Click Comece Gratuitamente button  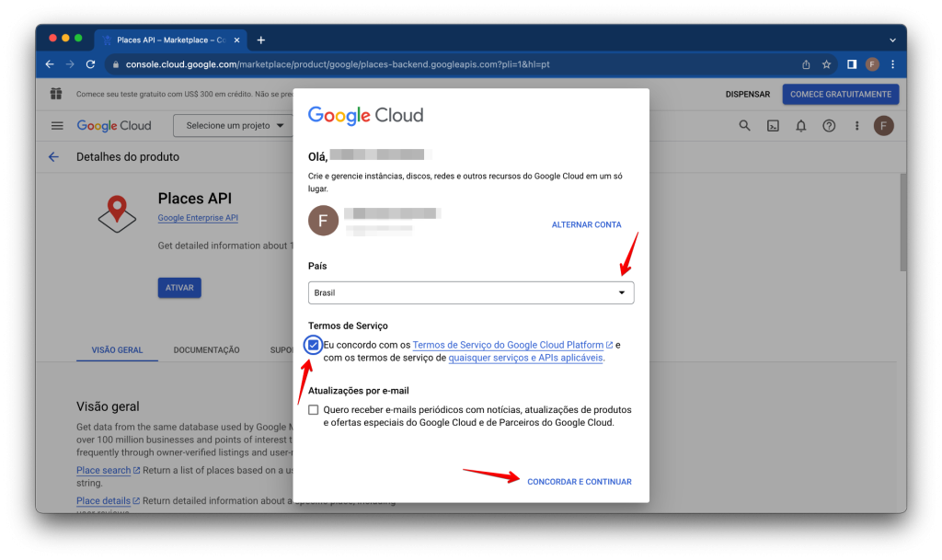tap(841, 94)
